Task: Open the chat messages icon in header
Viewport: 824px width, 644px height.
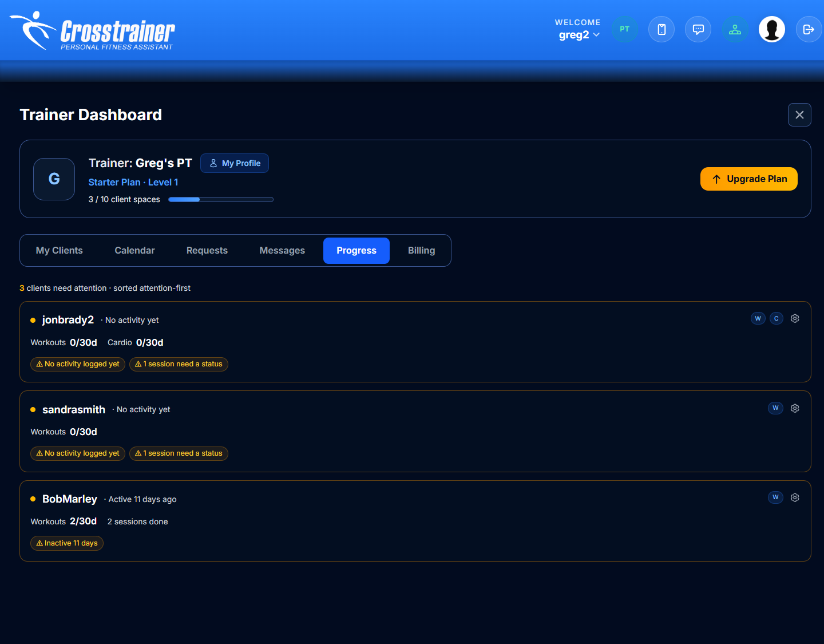Action: coord(698,29)
